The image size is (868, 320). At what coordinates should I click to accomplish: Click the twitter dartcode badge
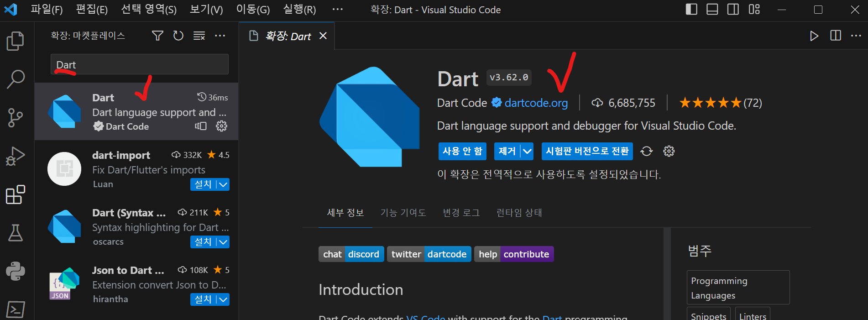(x=429, y=254)
